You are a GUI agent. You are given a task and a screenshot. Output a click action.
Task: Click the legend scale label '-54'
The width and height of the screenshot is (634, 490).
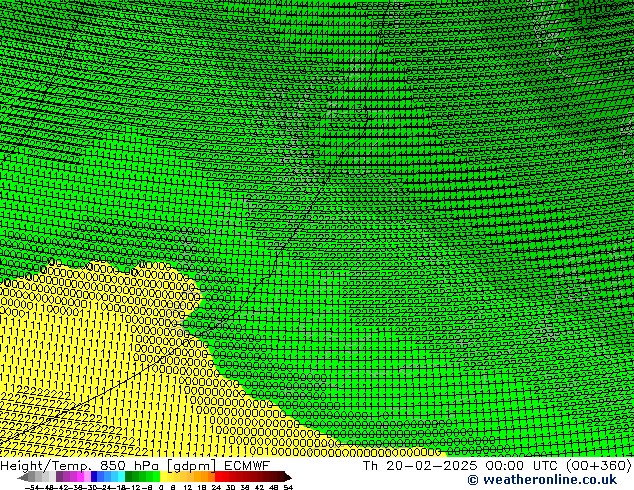coord(32,487)
